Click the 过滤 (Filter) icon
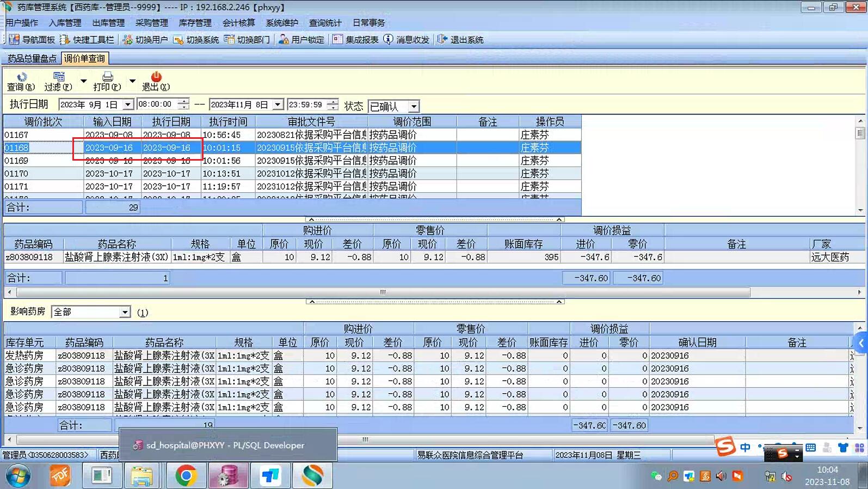Image resolution: width=868 pixels, height=489 pixels. coord(58,77)
